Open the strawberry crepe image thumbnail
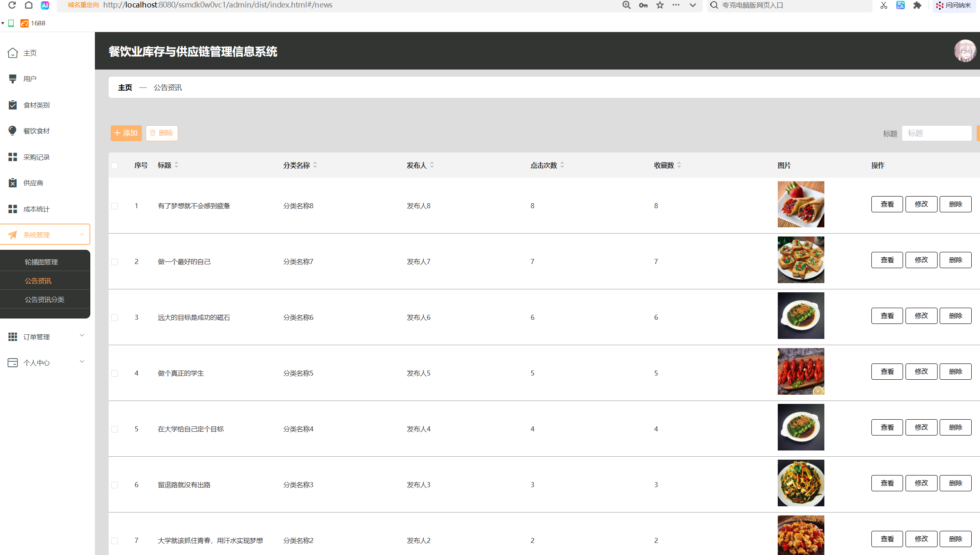 coord(801,204)
